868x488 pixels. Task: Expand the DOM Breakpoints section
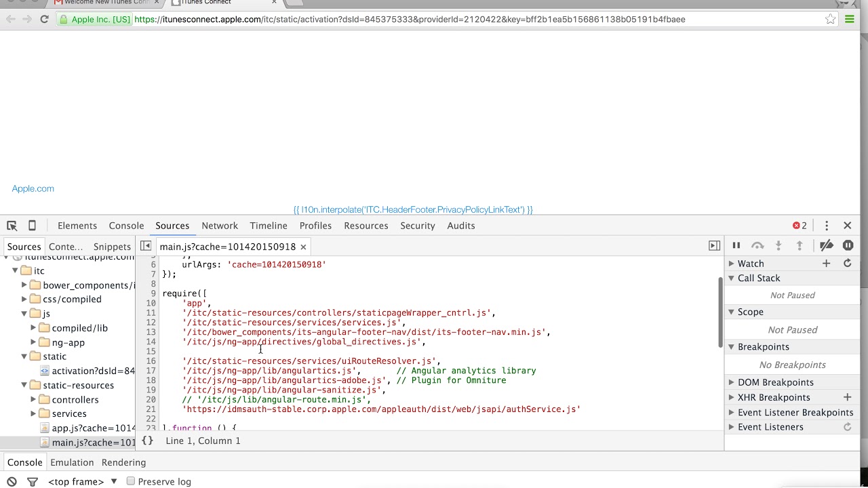(x=731, y=382)
